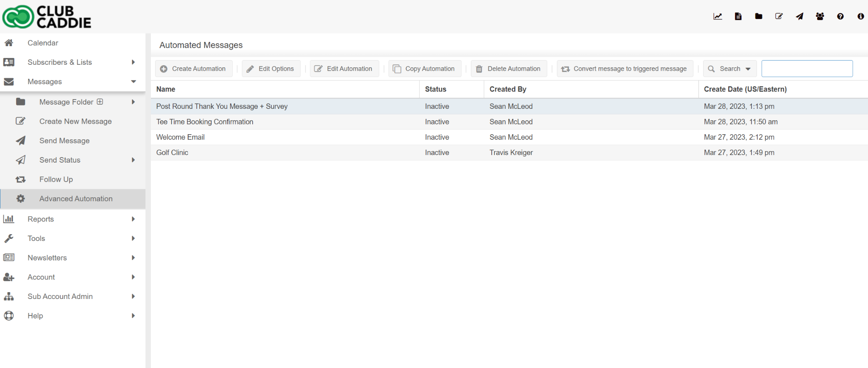Add folder using plus icon beside Message Folder

click(100, 102)
